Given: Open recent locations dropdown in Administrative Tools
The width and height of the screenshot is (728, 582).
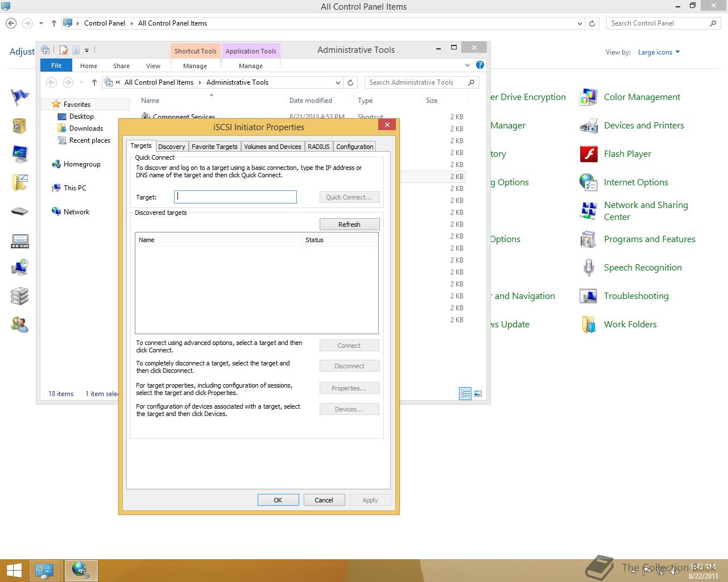Looking at the screenshot, I should coord(81,82).
